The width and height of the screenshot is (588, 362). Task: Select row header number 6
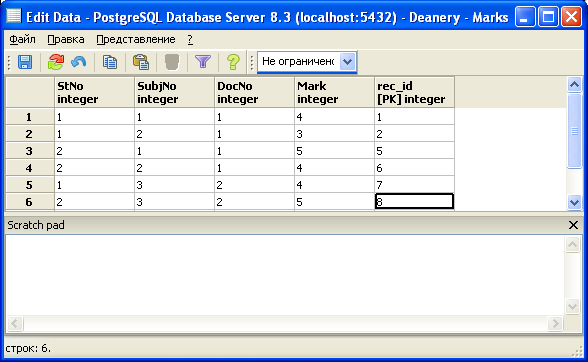pos(30,202)
